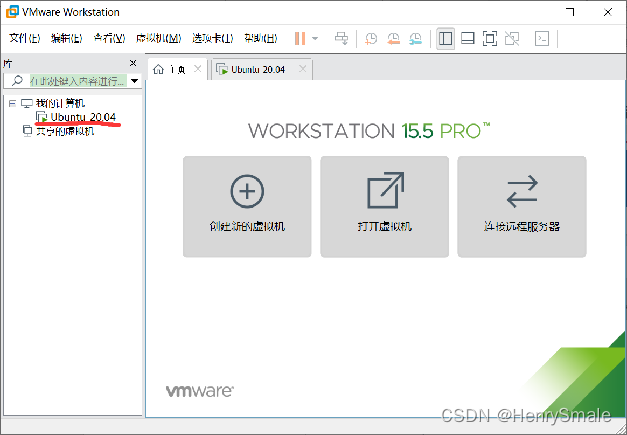This screenshot has height=435, width=627.
Task: Open the VM (虚拟机) menu
Action: pos(158,38)
